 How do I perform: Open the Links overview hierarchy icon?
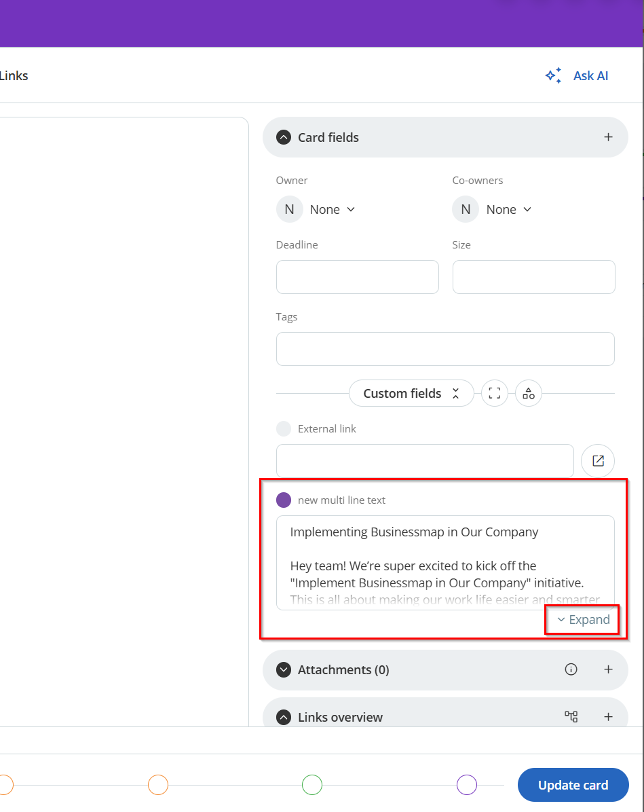(x=571, y=716)
